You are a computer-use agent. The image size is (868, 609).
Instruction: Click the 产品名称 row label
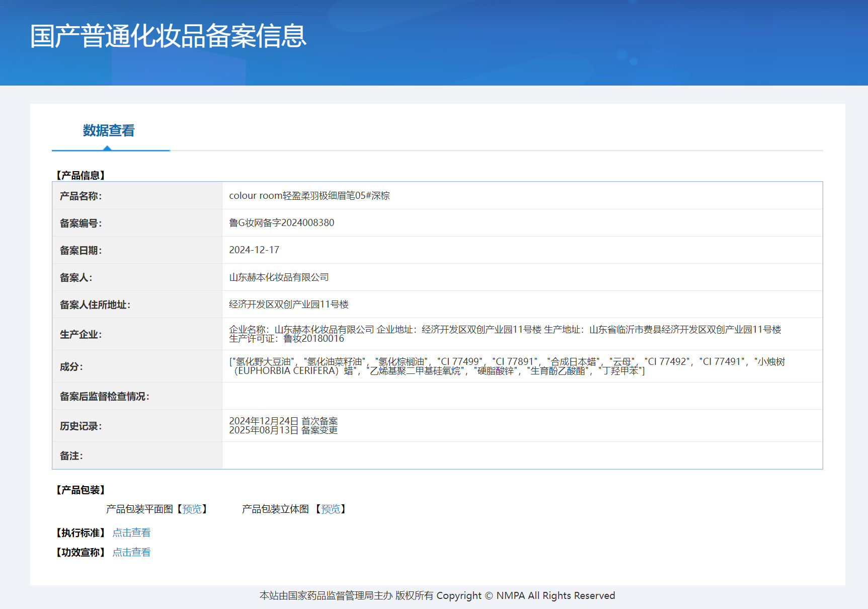[81, 196]
